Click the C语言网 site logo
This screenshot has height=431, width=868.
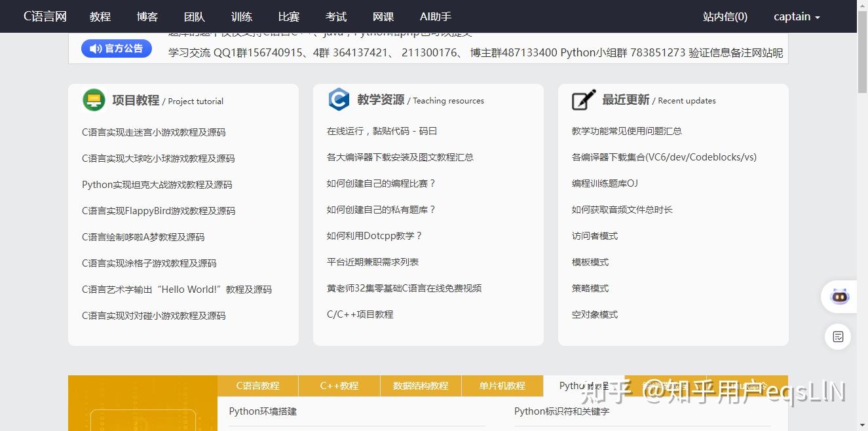click(x=45, y=16)
